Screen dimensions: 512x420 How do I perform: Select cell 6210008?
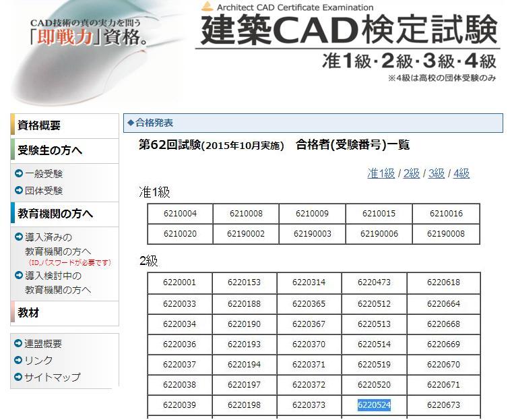tap(246, 214)
